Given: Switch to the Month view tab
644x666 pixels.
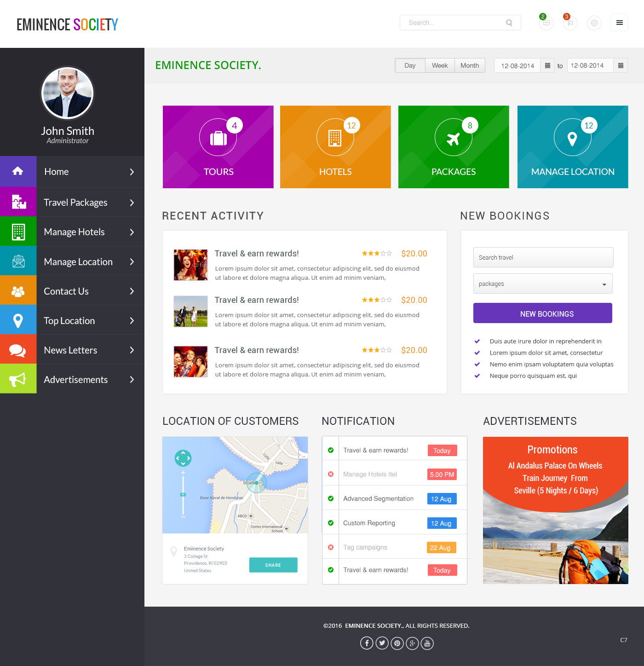Looking at the screenshot, I should pos(470,65).
